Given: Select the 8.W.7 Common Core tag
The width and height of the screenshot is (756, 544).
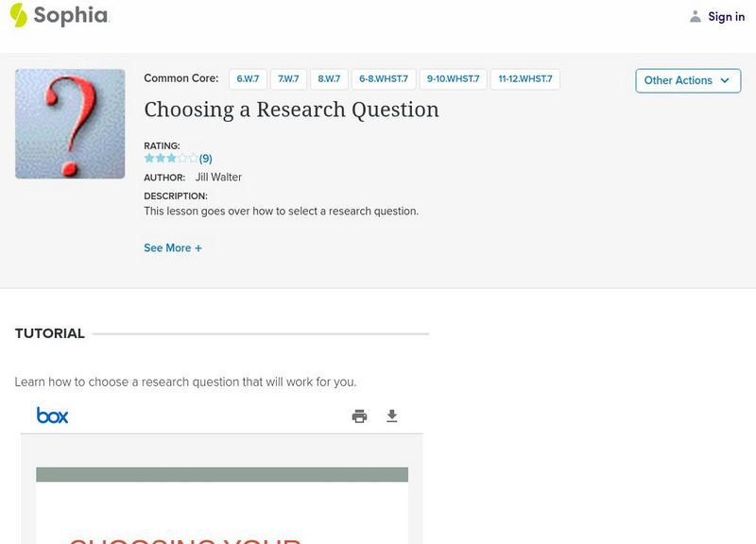Looking at the screenshot, I should (329, 79).
